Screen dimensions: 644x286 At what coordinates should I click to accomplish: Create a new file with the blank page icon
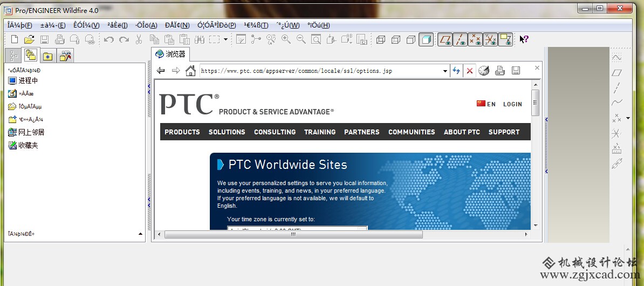(15, 39)
